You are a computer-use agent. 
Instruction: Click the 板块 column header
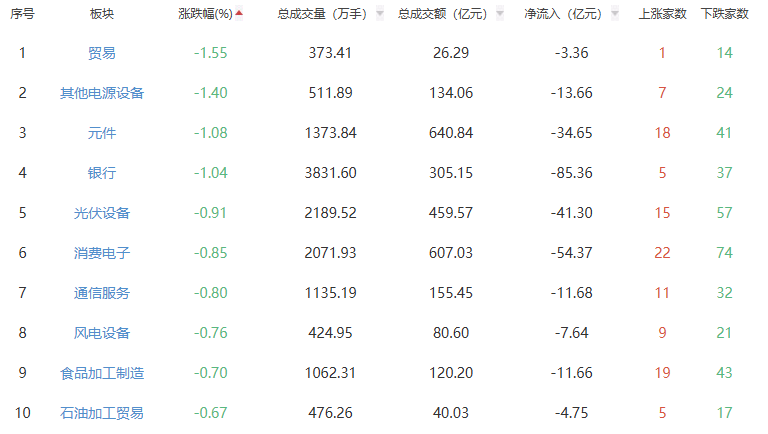[x=102, y=14]
